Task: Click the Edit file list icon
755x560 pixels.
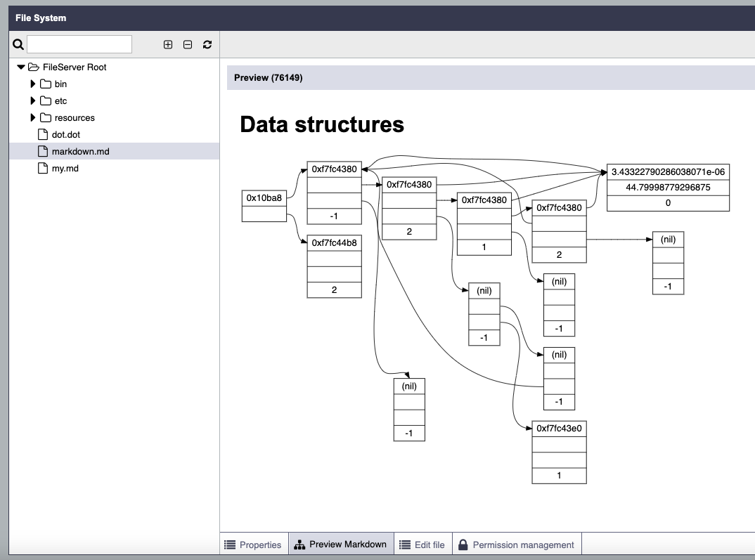Action: (x=405, y=545)
